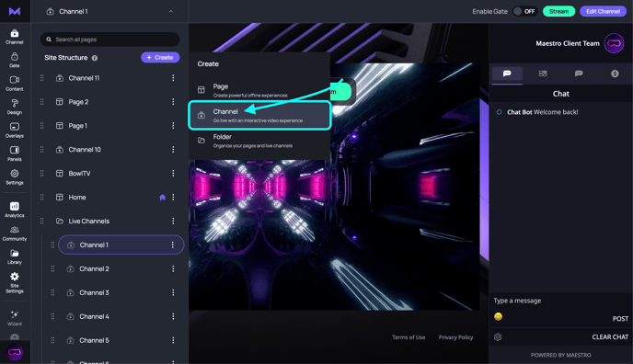Collapse the Channel 1 header dropdown
Screen dimensions: 633x364
(x=171, y=11)
